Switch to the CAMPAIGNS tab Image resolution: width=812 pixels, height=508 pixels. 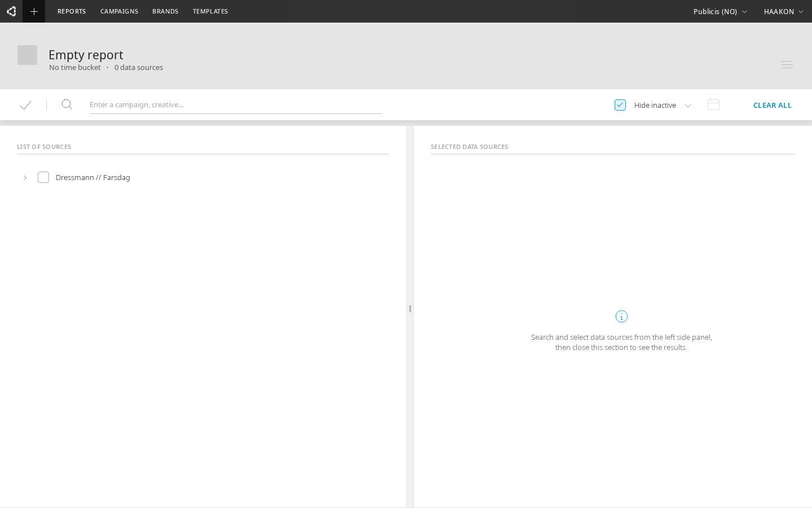(x=119, y=11)
